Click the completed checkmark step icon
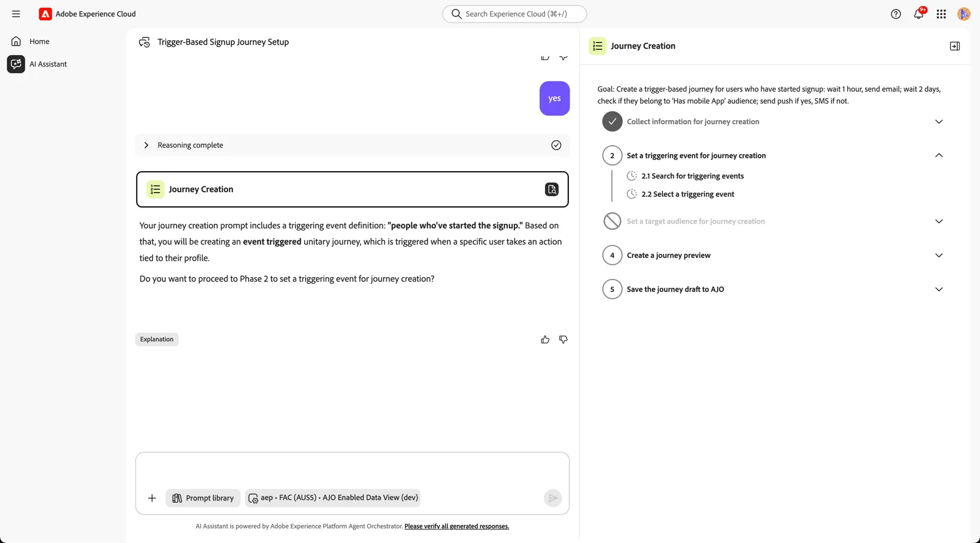Image resolution: width=980 pixels, height=543 pixels. point(612,122)
